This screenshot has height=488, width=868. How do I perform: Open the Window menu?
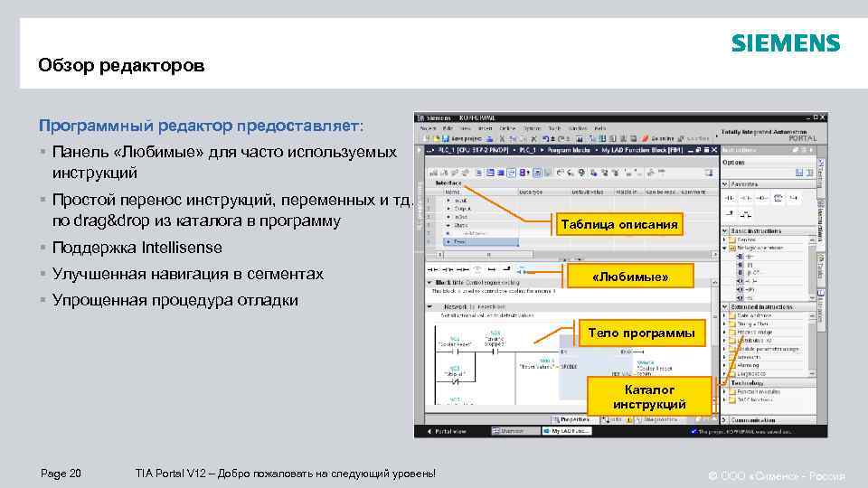point(578,128)
